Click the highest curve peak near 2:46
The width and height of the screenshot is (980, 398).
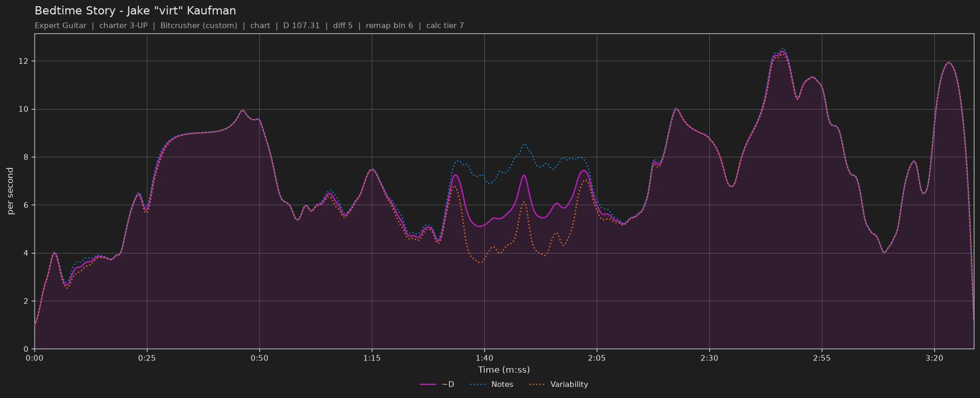pos(782,51)
